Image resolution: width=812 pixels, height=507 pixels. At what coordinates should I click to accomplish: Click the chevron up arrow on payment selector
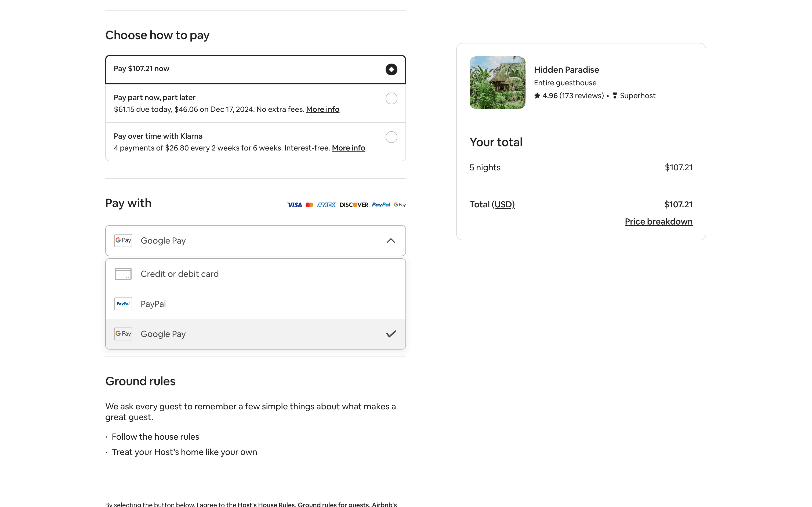391,241
